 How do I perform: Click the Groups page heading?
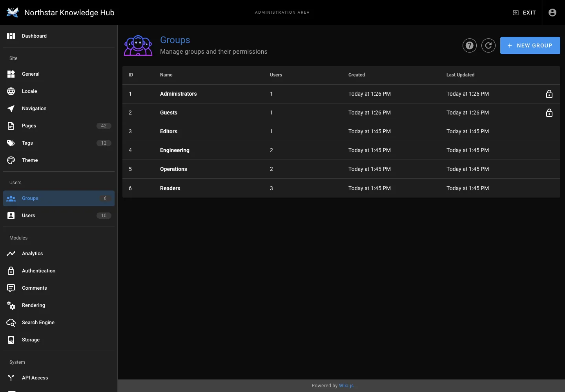pos(175,40)
